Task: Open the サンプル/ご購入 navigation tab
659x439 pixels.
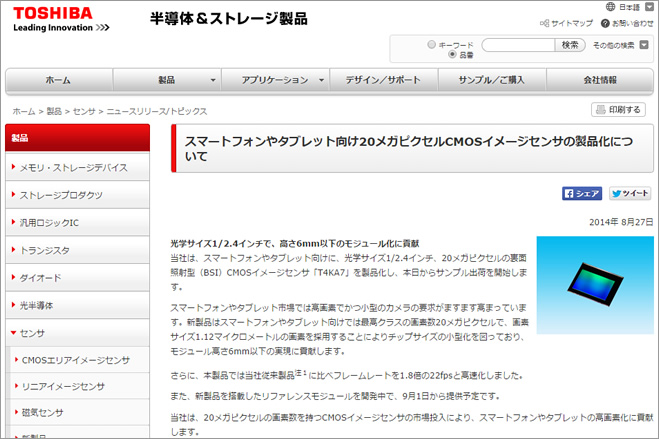Action: (x=492, y=80)
